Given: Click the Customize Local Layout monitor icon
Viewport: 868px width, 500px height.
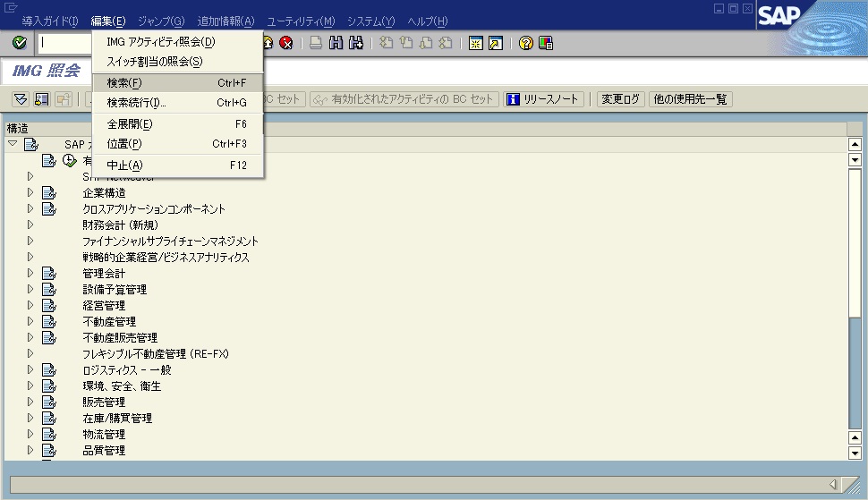Looking at the screenshot, I should [545, 43].
